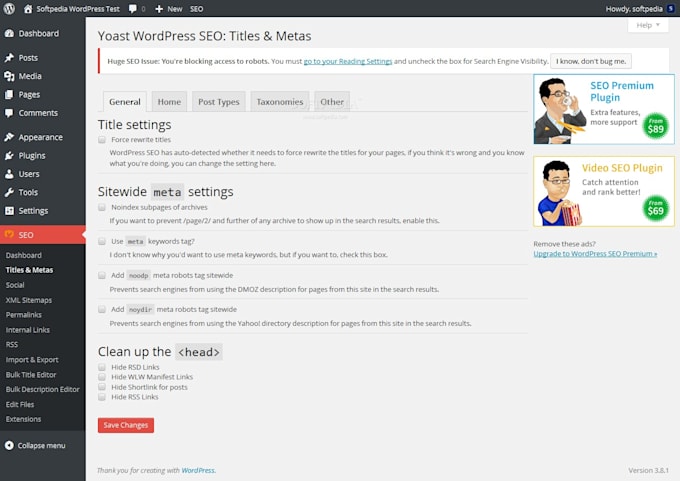Screen dimensions: 680x481
Task: Open SEO Dashboard submenu item
Action: click(x=24, y=255)
